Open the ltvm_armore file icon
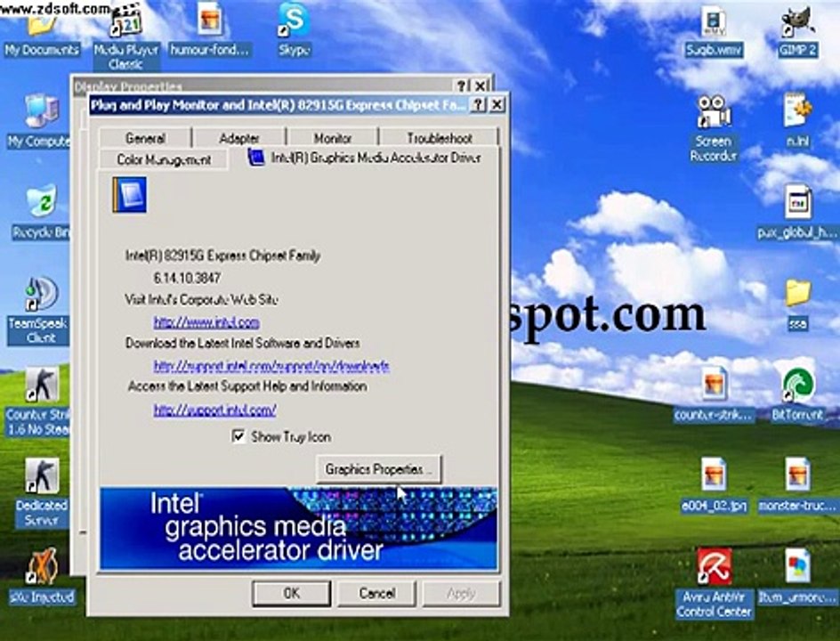 pos(798,577)
